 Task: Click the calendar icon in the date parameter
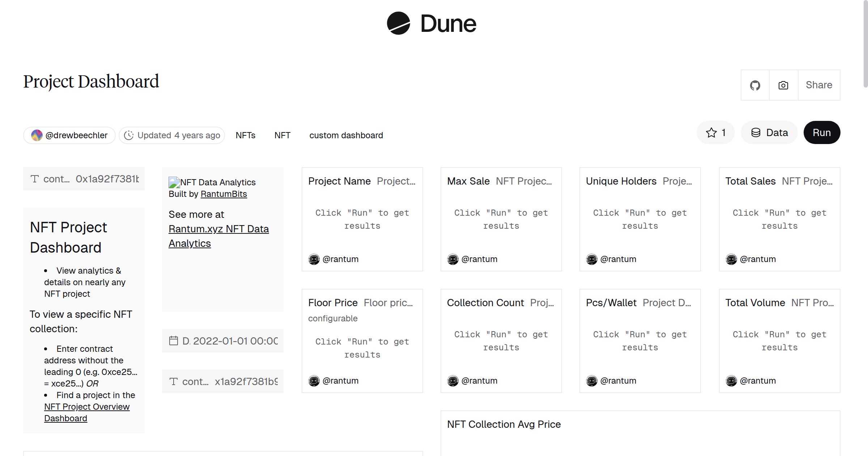point(174,341)
